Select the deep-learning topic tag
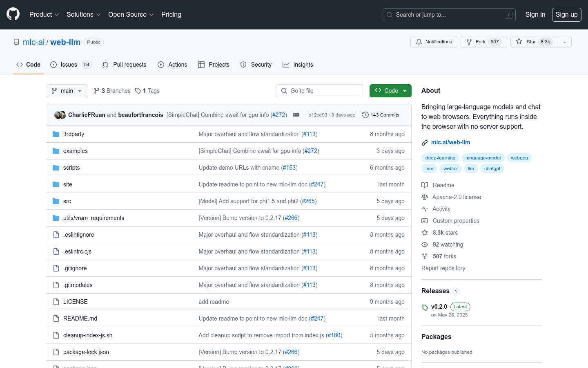 coord(440,158)
